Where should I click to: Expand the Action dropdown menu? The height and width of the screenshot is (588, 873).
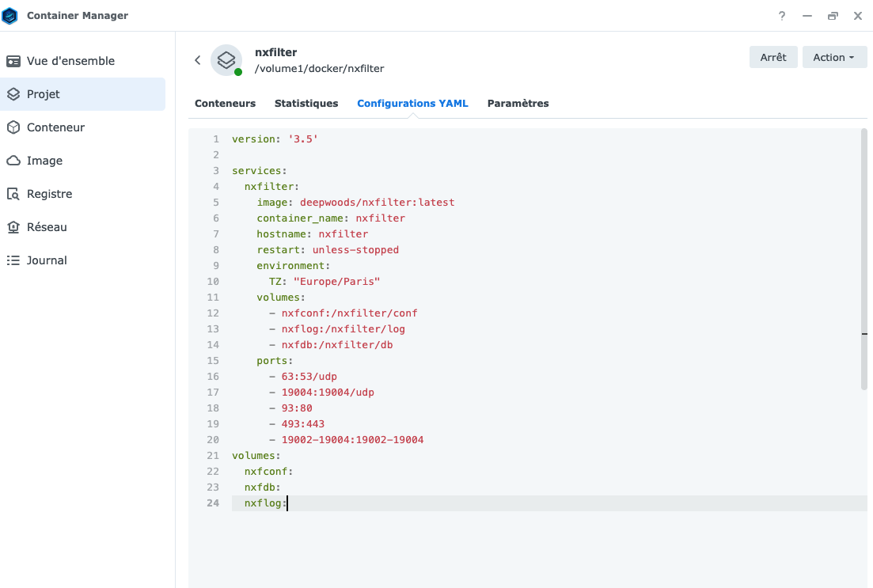(834, 57)
